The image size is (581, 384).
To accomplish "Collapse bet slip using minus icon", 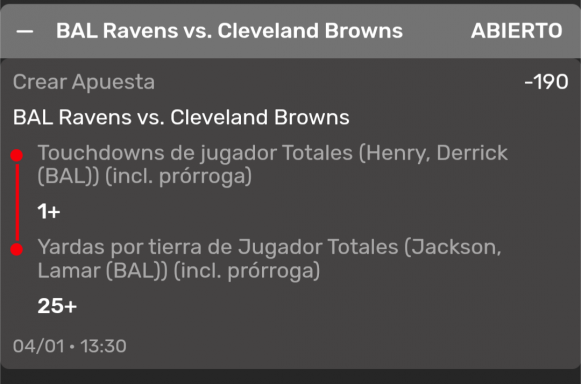I will click(x=25, y=32).
